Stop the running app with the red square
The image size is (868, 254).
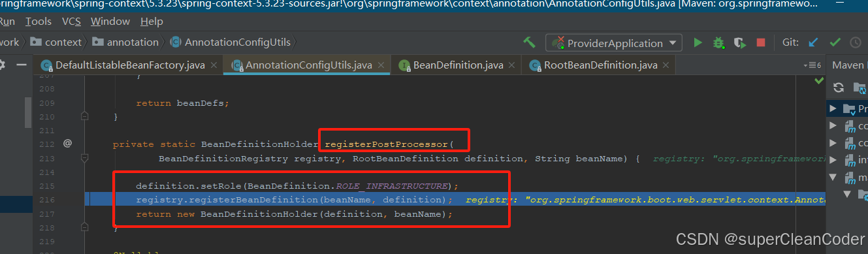(x=760, y=42)
